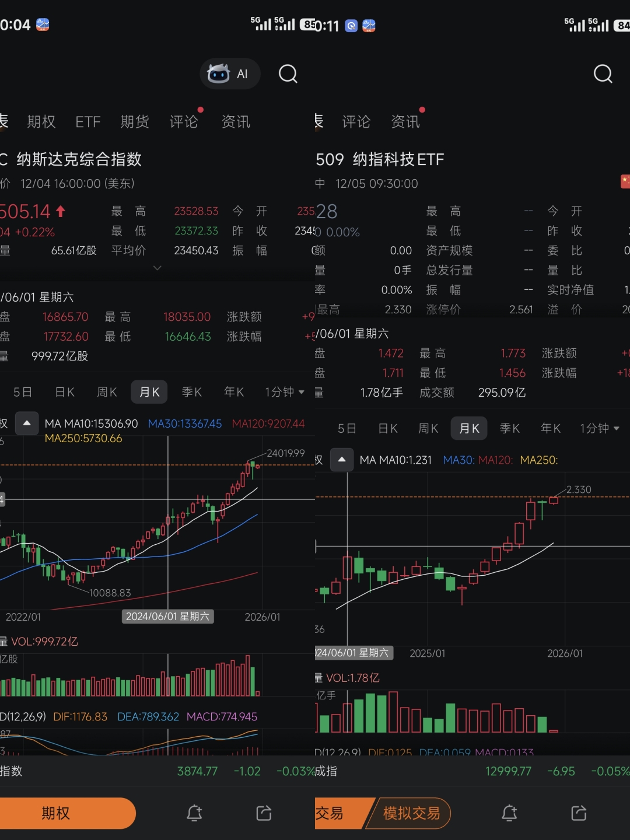This screenshot has width=630, height=840.
Task: Switch to the 期货 tab
Action: click(x=135, y=121)
